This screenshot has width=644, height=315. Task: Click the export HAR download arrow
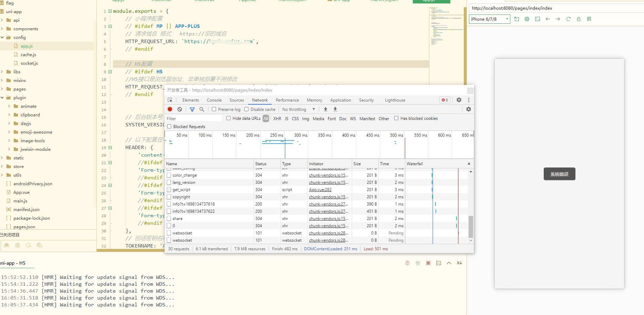pos(335,109)
